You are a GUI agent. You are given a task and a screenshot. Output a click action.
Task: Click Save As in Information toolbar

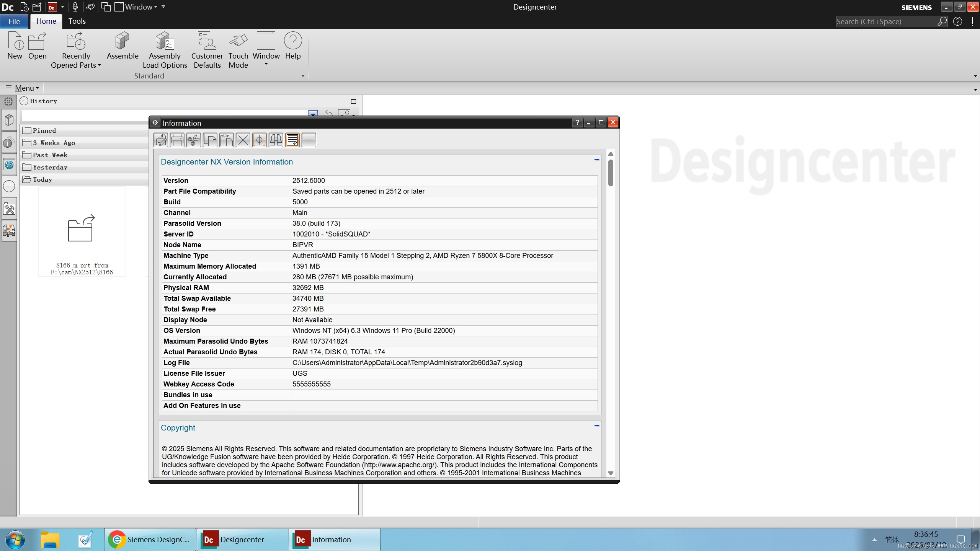coord(161,140)
